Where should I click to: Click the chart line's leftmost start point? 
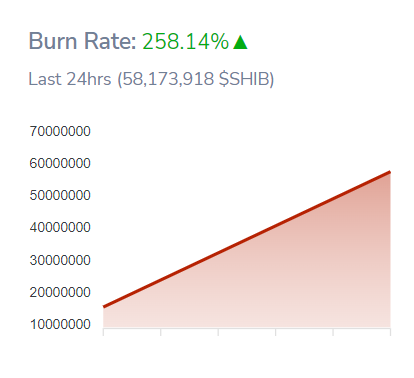tap(104, 306)
